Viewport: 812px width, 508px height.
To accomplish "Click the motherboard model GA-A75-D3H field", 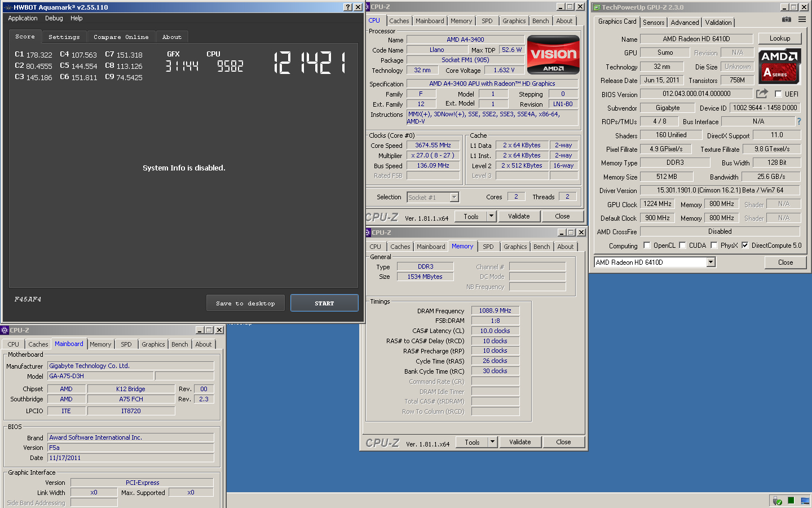I will (100, 376).
